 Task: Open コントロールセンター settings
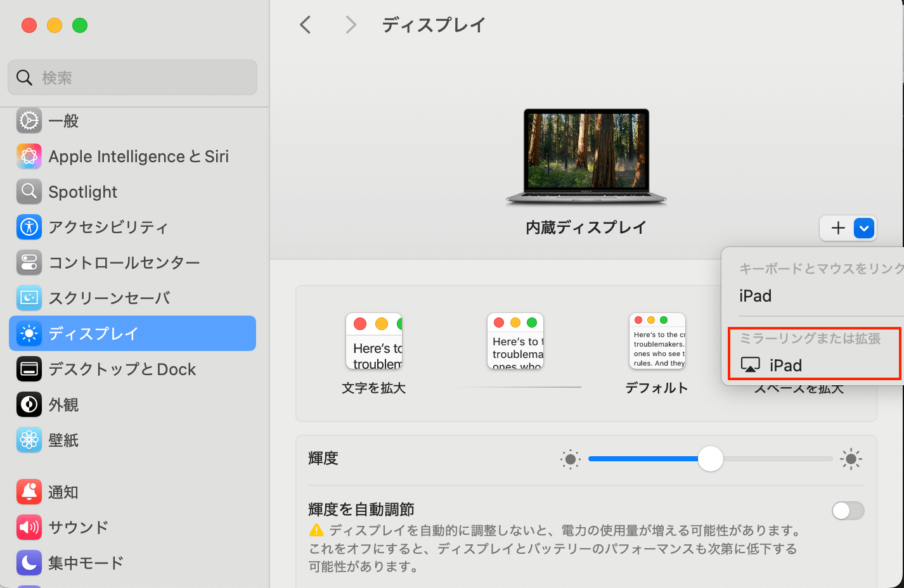click(x=29, y=262)
